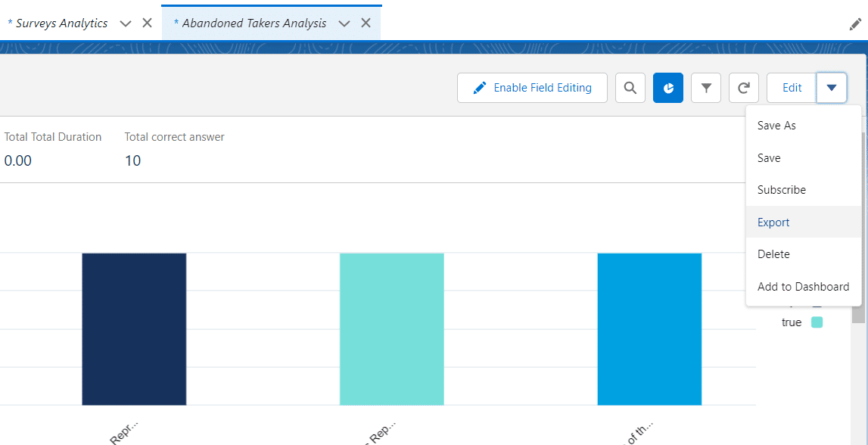The height and width of the screenshot is (445, 868).
Task: Click the search magnifier icon in report toolbar
Action: point(630,88)
